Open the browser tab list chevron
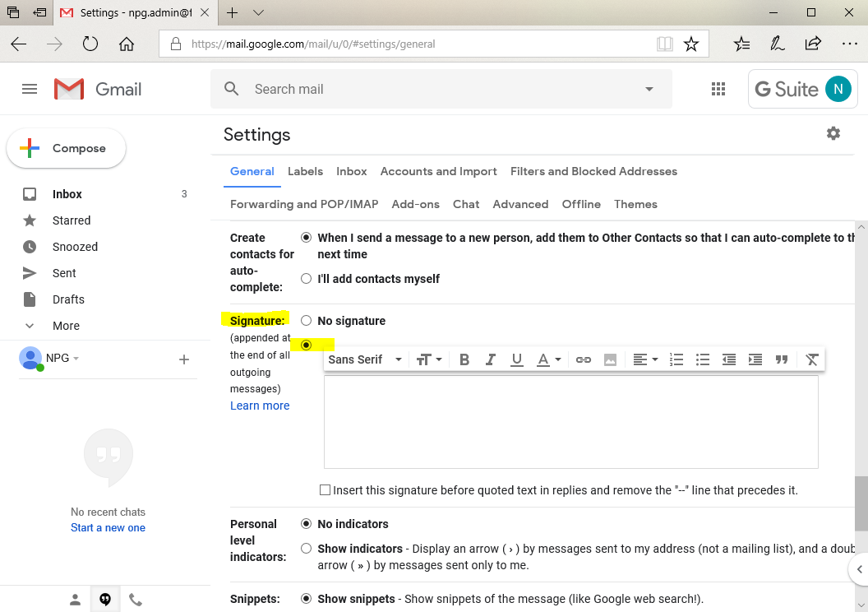 point(259,12)
